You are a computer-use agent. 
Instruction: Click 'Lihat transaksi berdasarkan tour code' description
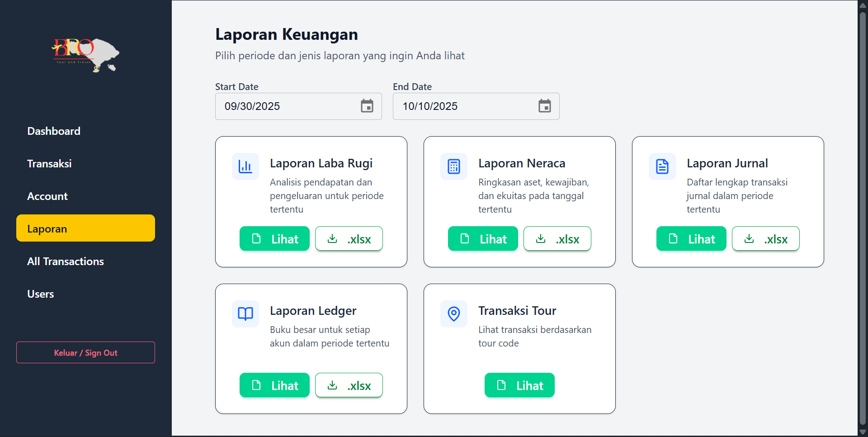pyautogui.click(x=535, y=337)
